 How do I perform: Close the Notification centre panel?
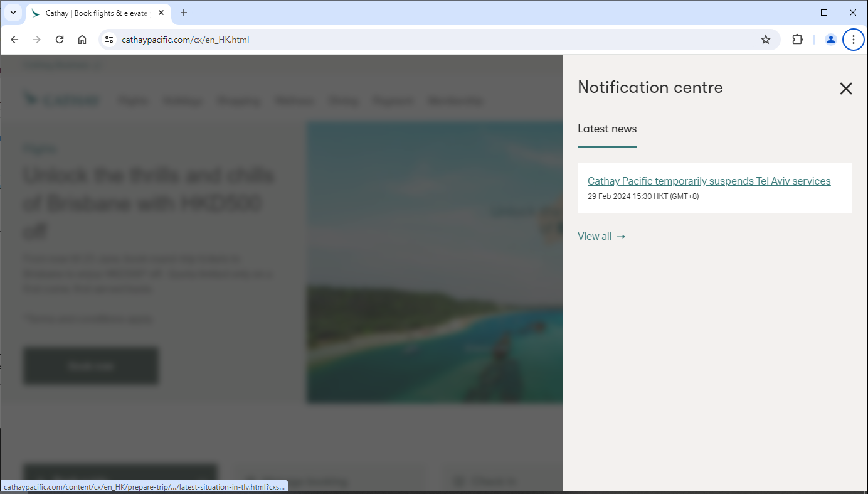[846, 89]
